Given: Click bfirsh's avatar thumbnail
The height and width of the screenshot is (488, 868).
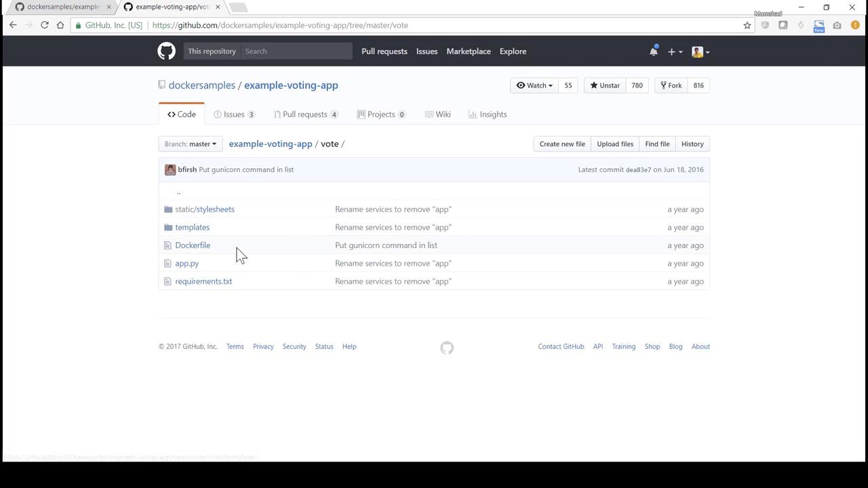Looking at the screenshot, I should tap(170, 170).
